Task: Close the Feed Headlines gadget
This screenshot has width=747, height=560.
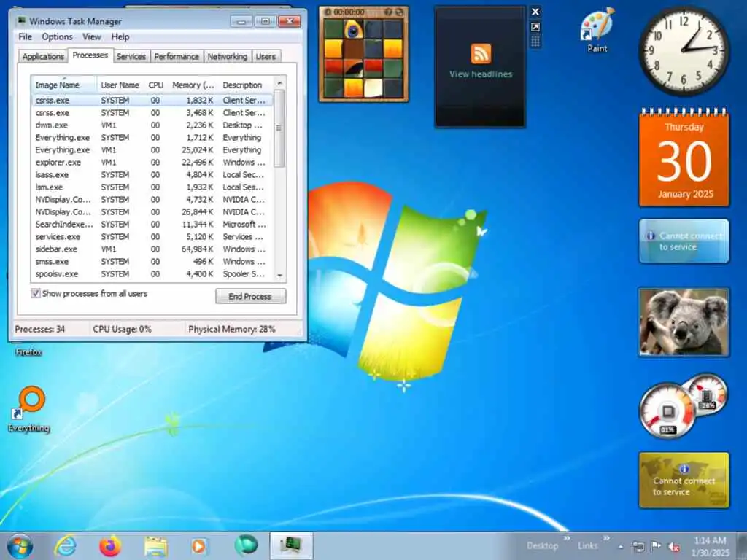Action: (x=535, y=12)
